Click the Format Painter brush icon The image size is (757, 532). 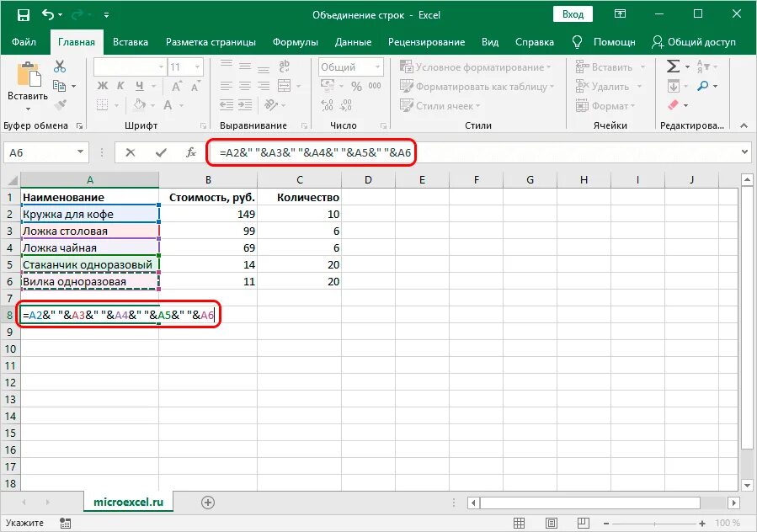61,104
